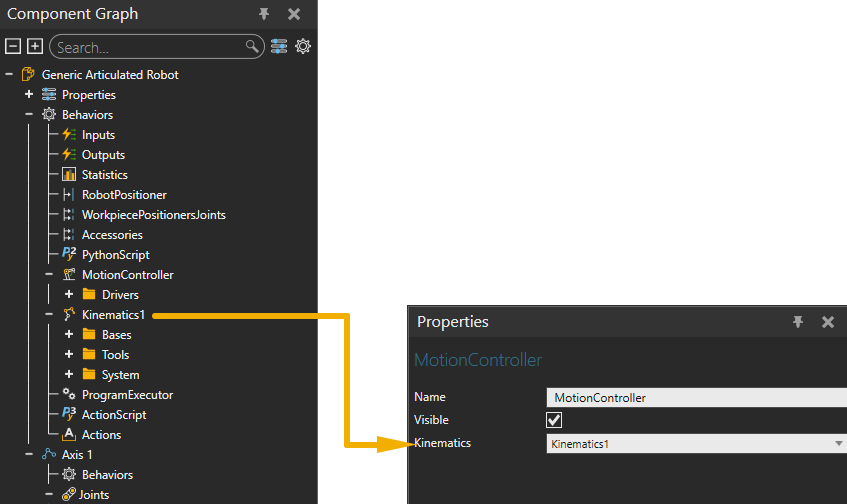Select the ProgramExecutor behavior

click(127, 395)
